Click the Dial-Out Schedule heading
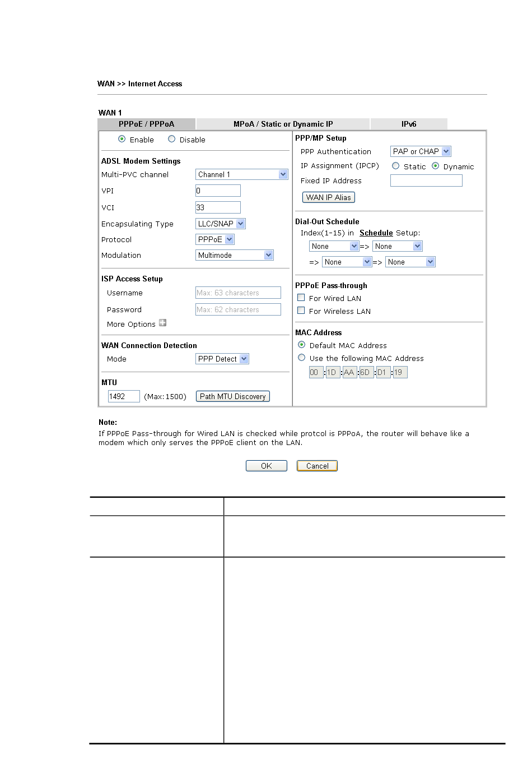This screenshot has width=532, height=778. pyautogui.click(x=327, y=221)
